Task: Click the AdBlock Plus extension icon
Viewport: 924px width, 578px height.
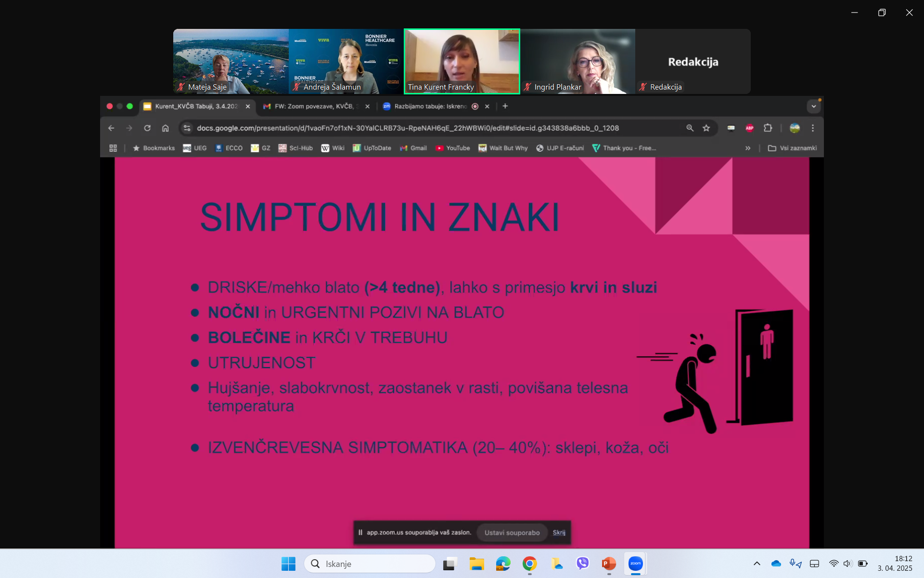Action: 749,128
